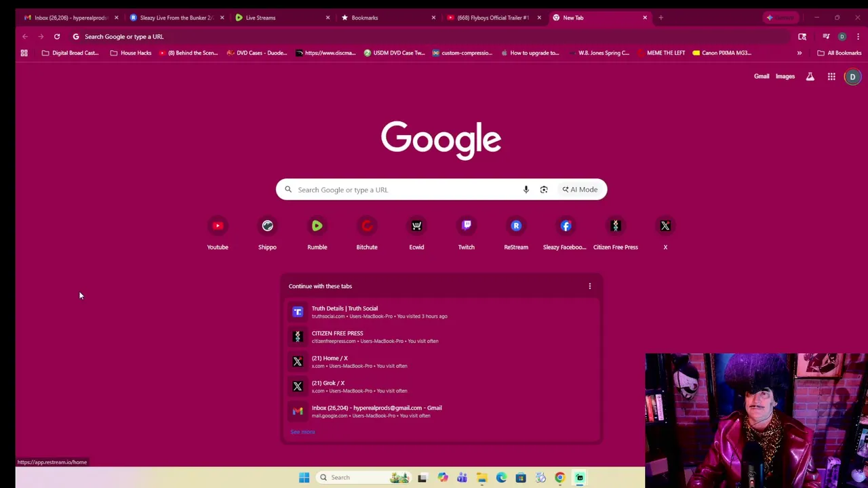
Task: Open Chrome profile D avatar in toolbar
Action: pos(842,37)
